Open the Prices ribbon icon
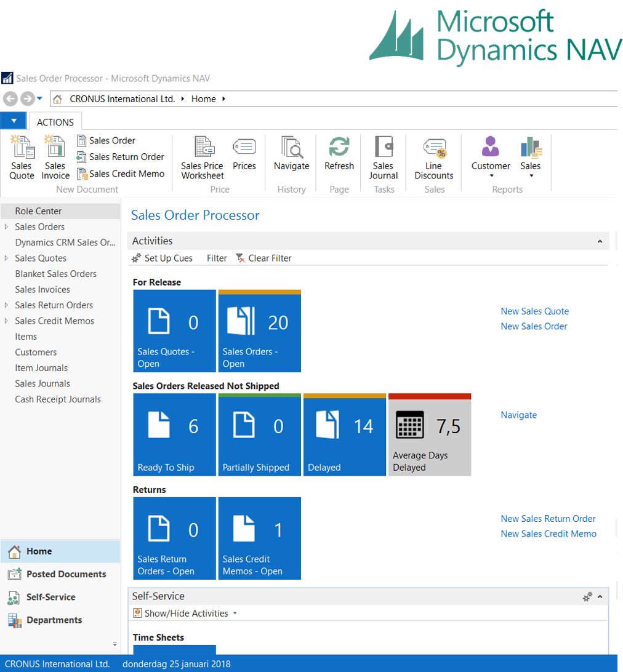This screenshot has width=623, height=672. pos(244,154)
